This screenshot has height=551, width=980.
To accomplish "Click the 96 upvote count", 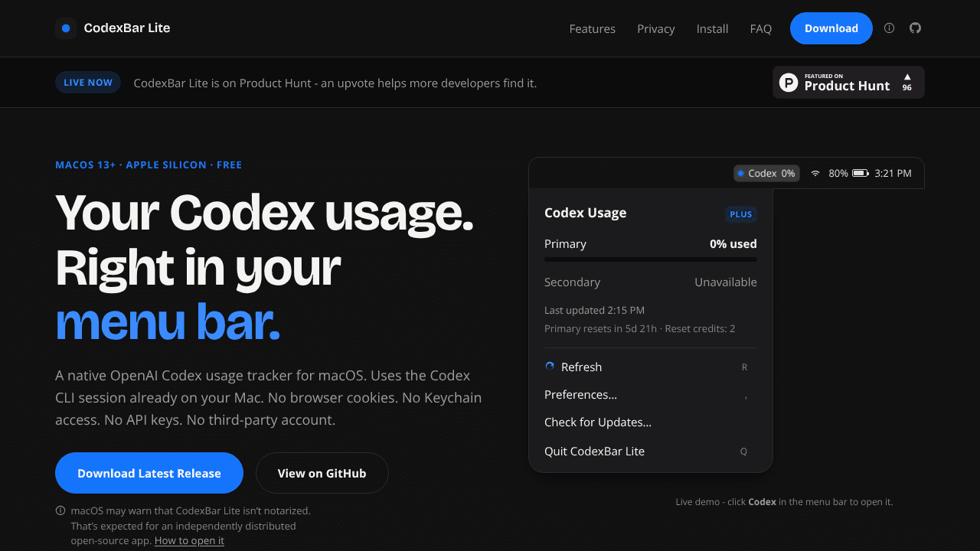I will [907, 88].
